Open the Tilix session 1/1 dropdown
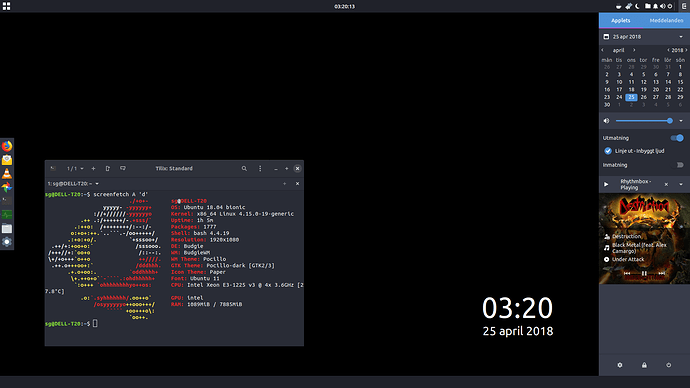The image size is (690, 388). [x=75, y=168]
